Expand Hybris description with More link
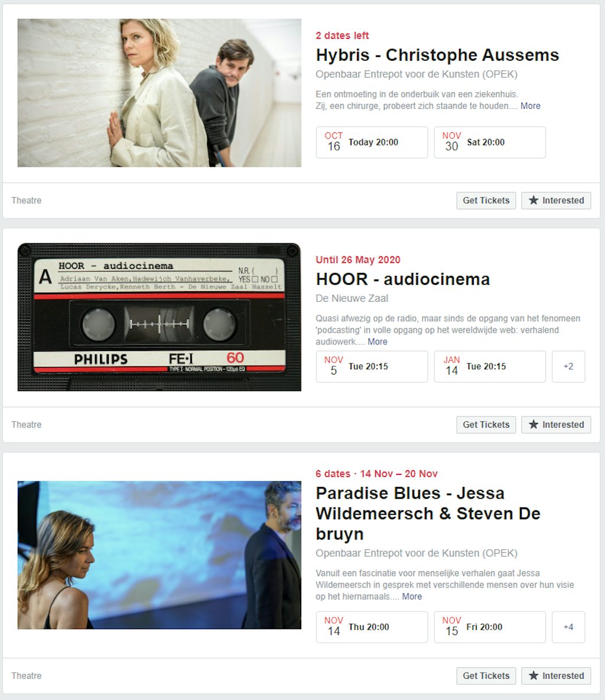605x700 pixels. pyautogui.click(x=530, y=106)
